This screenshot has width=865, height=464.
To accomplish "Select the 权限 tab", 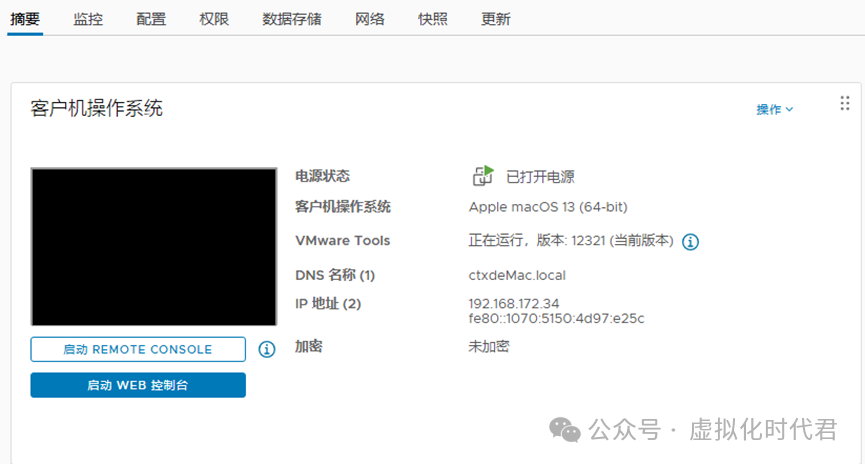I will click(214, 19).
